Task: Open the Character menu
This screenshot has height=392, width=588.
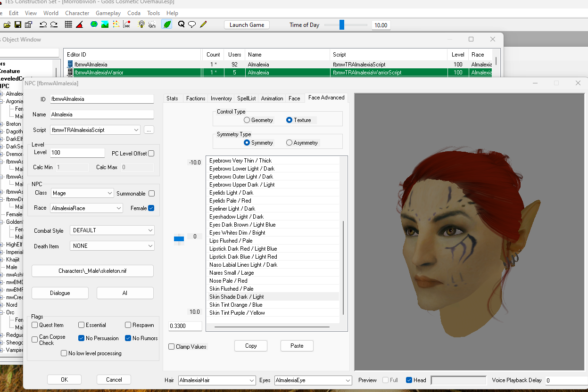Action: (x=77, y=13)
